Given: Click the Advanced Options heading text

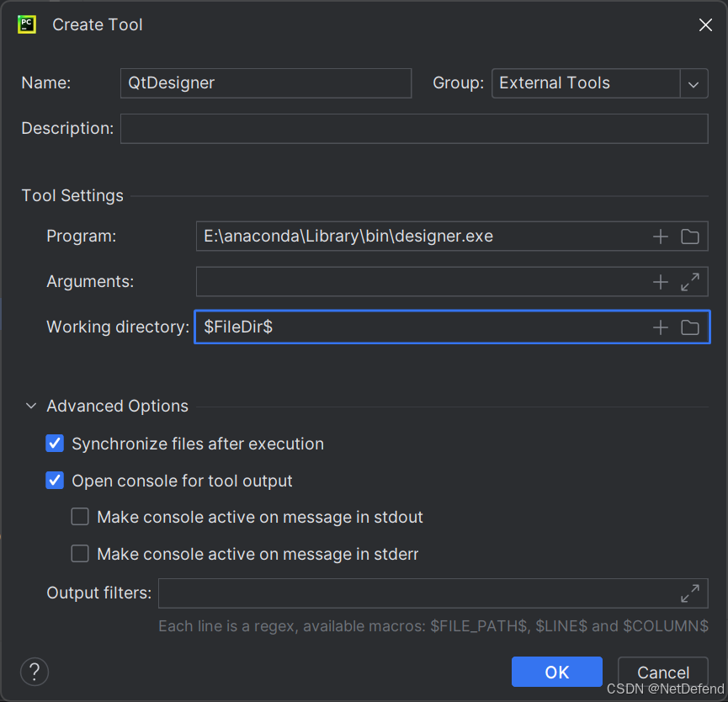Looking at the screenshot, I should pyautogui.click(x=118, y=407).
